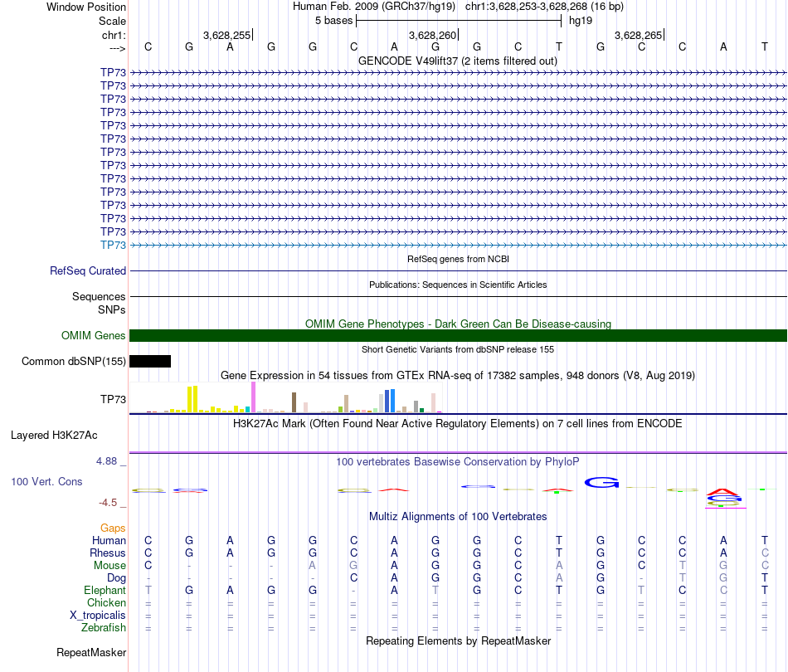
Task: Click the dark green OMIM Genes bar
Action: coord(458,336)
